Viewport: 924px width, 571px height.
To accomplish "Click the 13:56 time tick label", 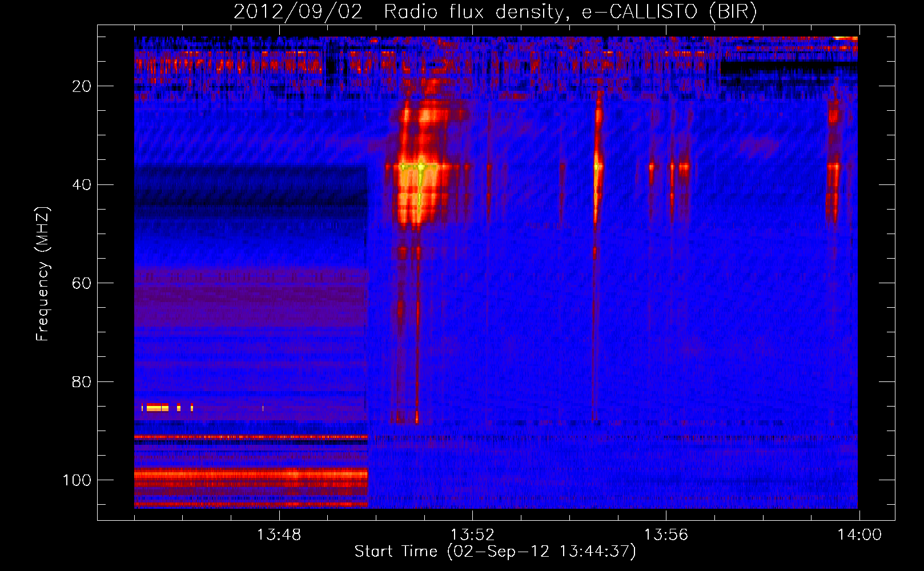I will [x=666, y=535].
